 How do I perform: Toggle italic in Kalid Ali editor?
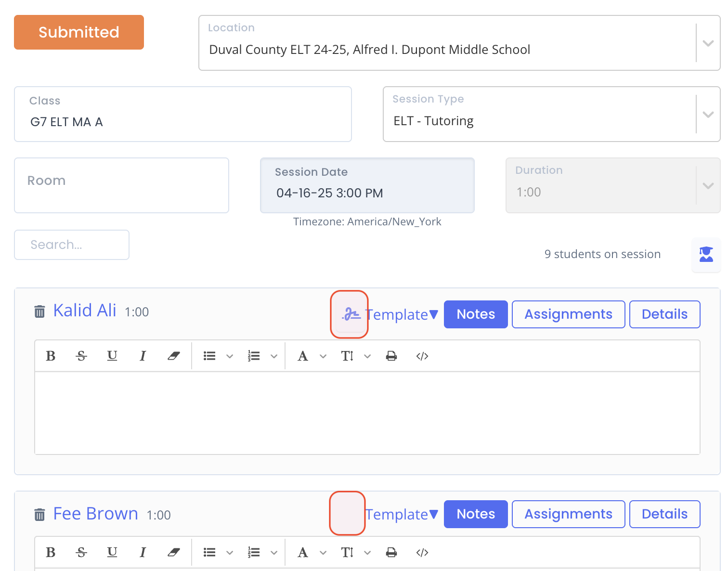pos(143,356)
